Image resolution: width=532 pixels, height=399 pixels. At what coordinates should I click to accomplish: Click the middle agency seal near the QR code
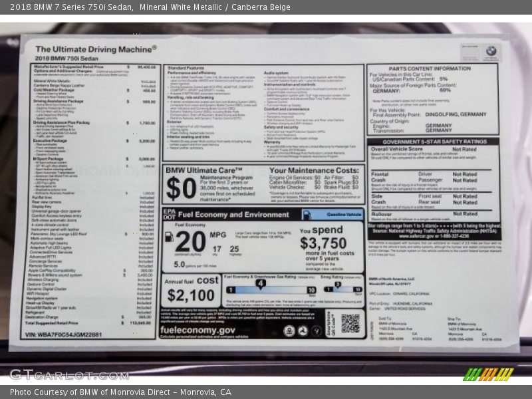tap(303, 331)
